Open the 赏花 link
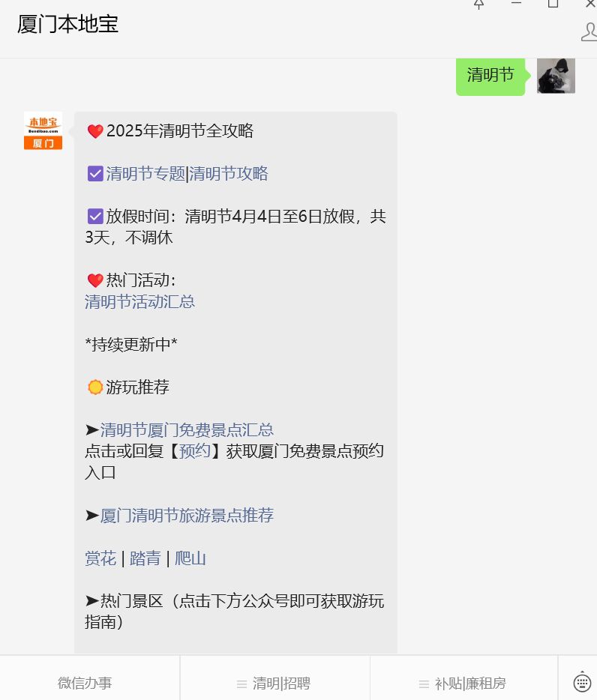The width and height of the screenshot is (597, 700). 100,558
